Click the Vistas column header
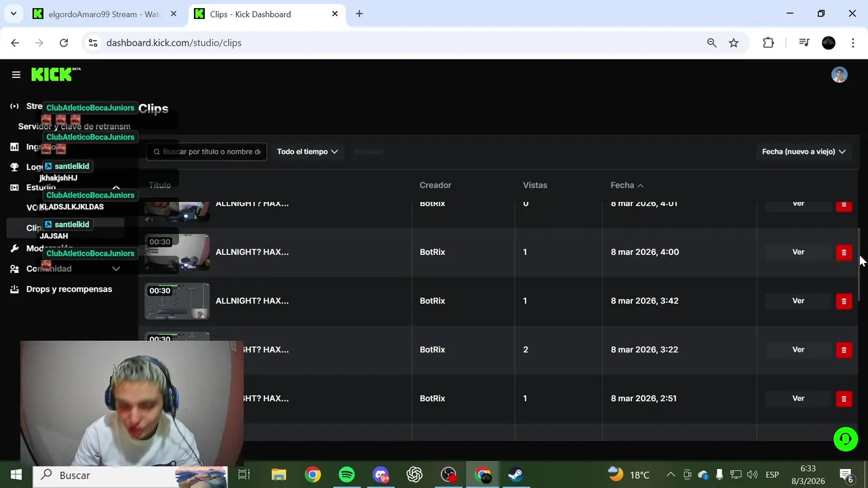868x488 pixels. [535, 185]
